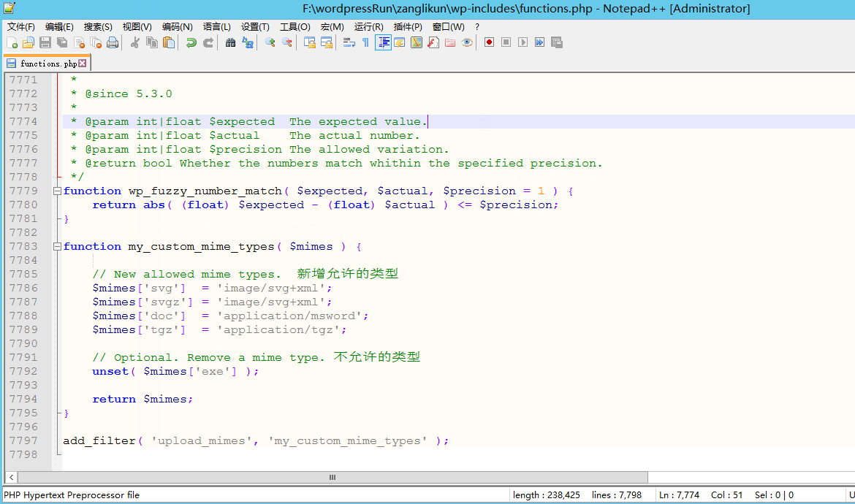The height and width of the screenshot is (504, 855).
Task: Open the 插件(P) plugins menu
Action: (407, 27)
